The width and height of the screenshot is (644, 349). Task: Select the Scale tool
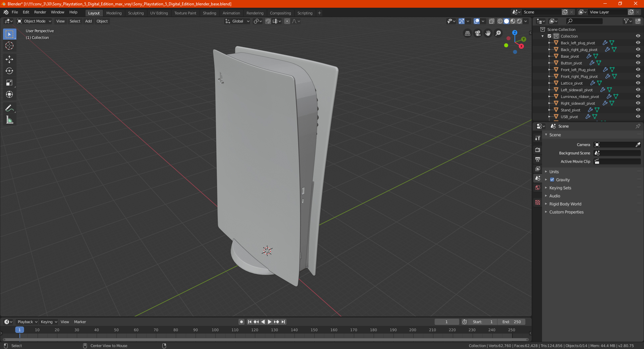click(x=9, y=83)
